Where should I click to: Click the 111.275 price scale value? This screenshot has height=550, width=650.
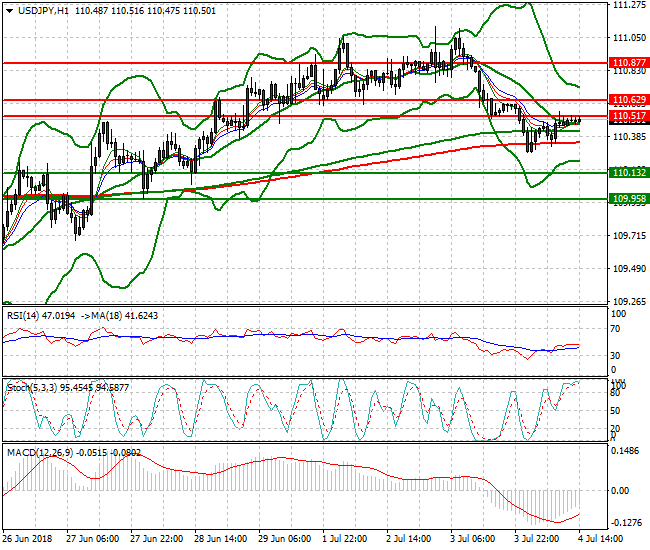pyautogui.click(x=628, y=5)
